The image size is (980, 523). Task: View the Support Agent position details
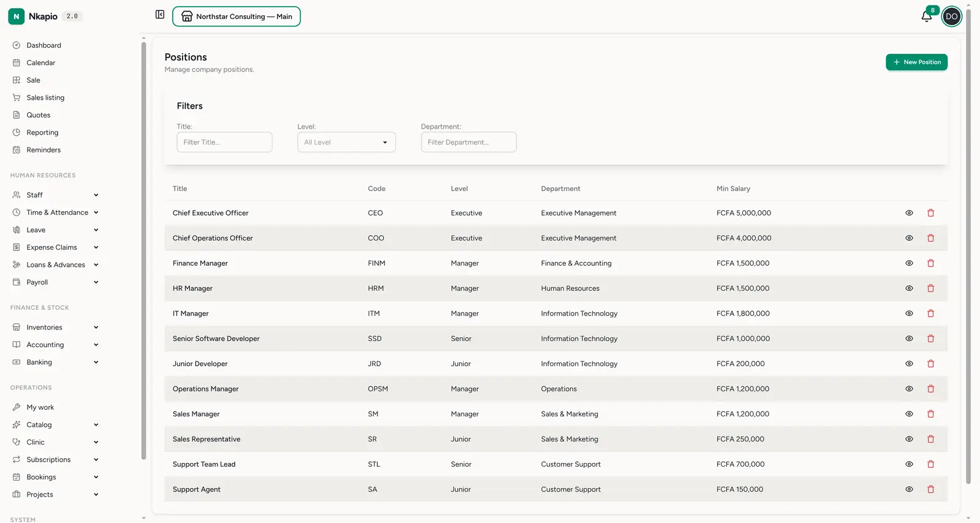tap(909, 489)
